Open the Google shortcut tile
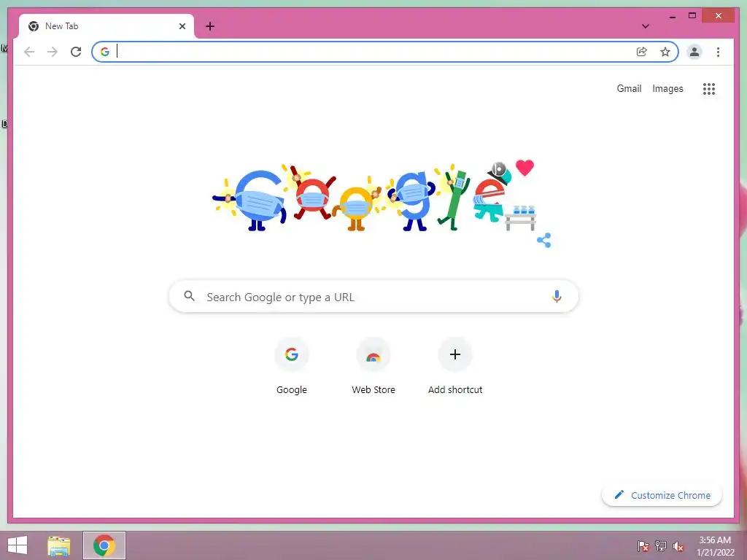Viewport: 747px width, 560px height. [x=292, y=366]
